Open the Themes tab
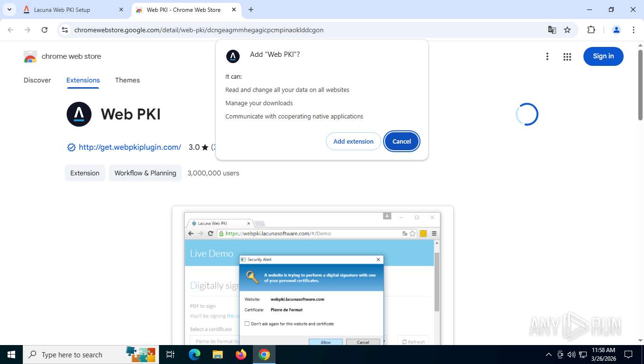Image resolution: width=644 pixels, height=364 pixels. [x=127, y=80]
